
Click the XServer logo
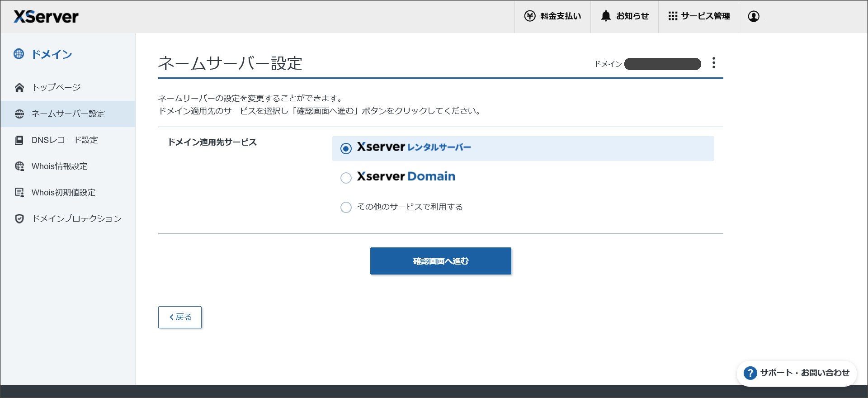click(46, 17)
